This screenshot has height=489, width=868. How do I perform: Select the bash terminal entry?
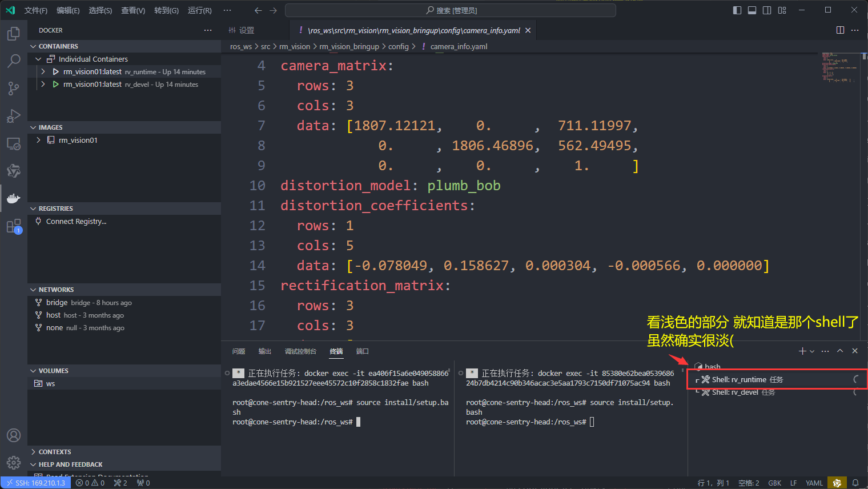click(x=777, y=367)
